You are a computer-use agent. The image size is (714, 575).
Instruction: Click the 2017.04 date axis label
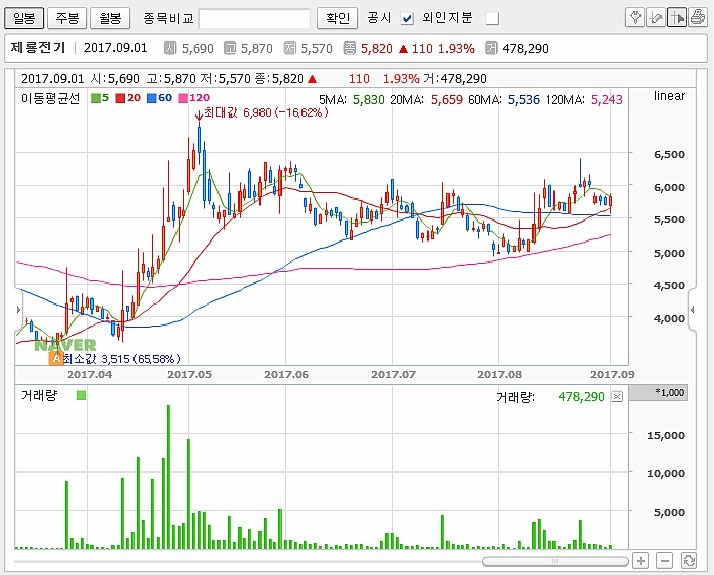(89, 374)
